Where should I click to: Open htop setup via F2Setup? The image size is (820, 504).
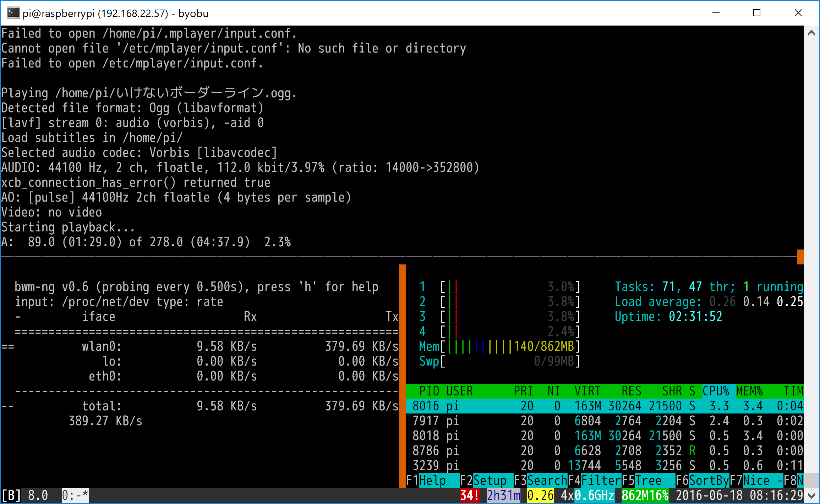click(483, 480)
